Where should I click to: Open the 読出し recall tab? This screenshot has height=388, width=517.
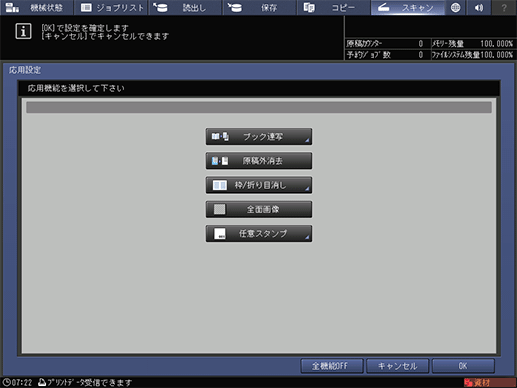pyautogui.click(x=185, y=7)
